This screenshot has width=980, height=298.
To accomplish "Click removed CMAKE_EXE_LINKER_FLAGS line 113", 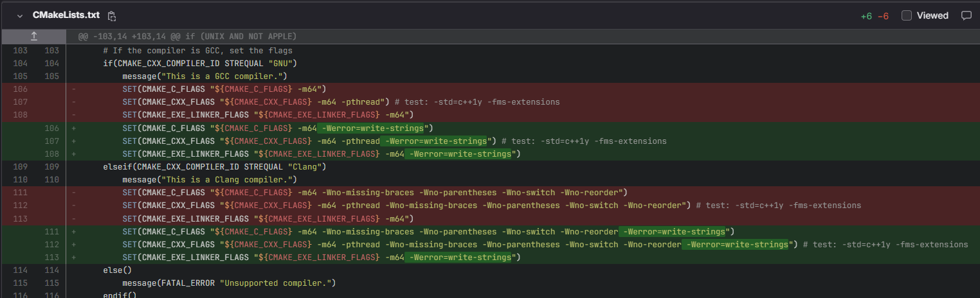I will tap(267, 218).
